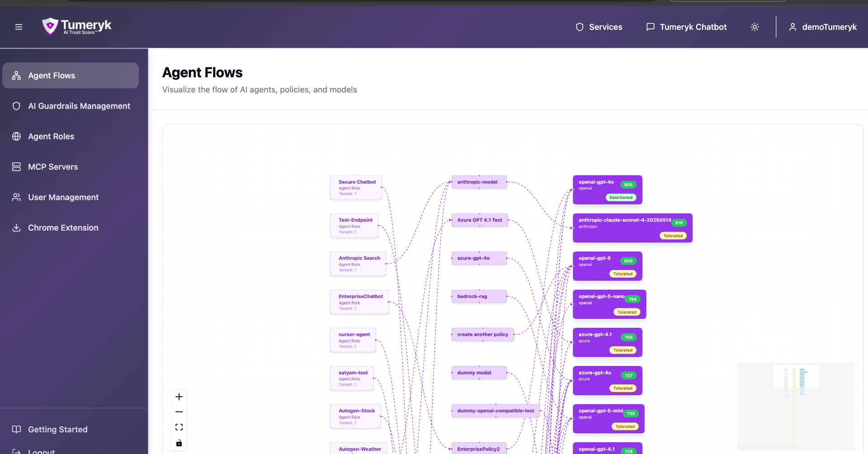Toggle the light/dark theme sun icon

pyautogui.click(x=755, y=27)
